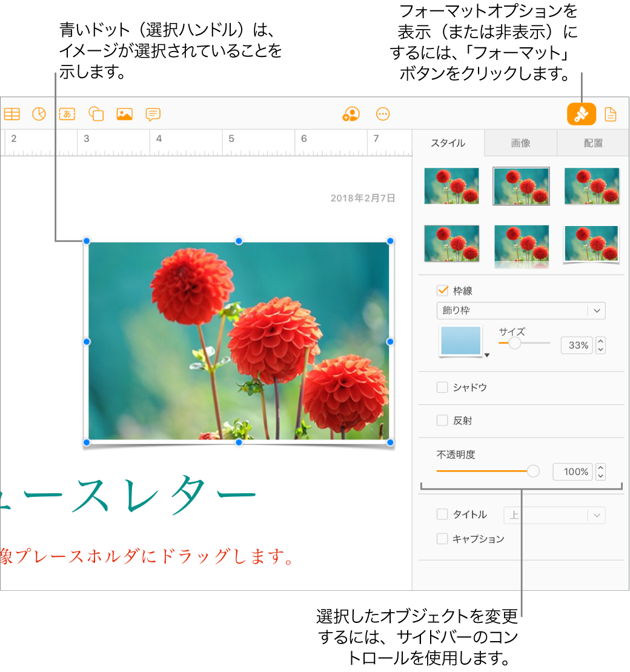
Task: Decrease size with down stepper arrow
Action: click(x=600, y=349)
